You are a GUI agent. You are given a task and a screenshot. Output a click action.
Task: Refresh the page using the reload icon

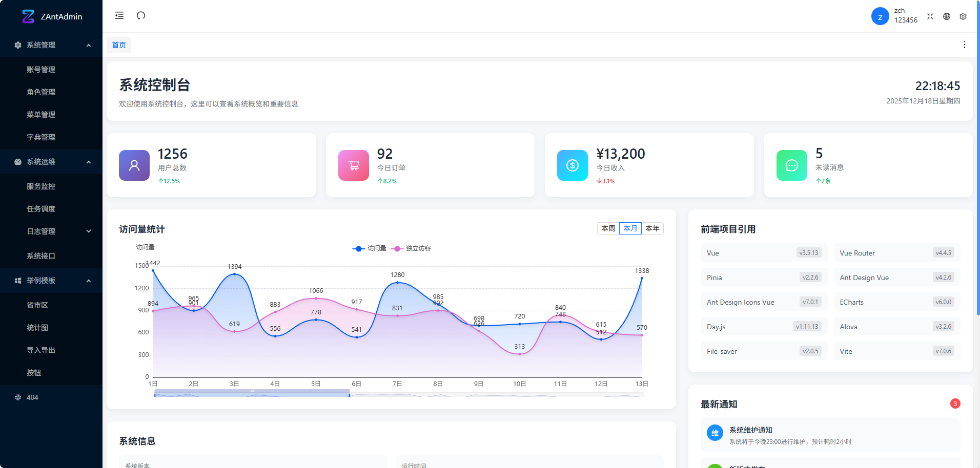[141, 16]
